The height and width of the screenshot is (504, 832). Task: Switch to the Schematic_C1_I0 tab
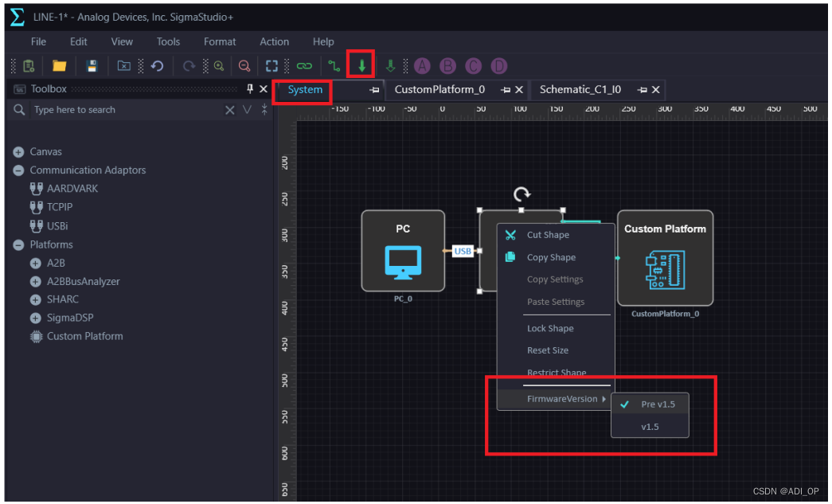(580, 90)
